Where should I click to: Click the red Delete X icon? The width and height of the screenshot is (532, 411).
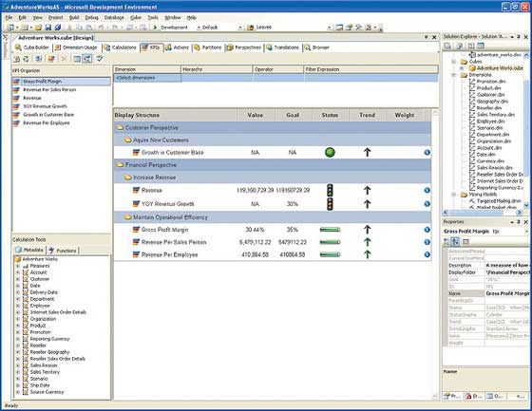tap(64, 59)
